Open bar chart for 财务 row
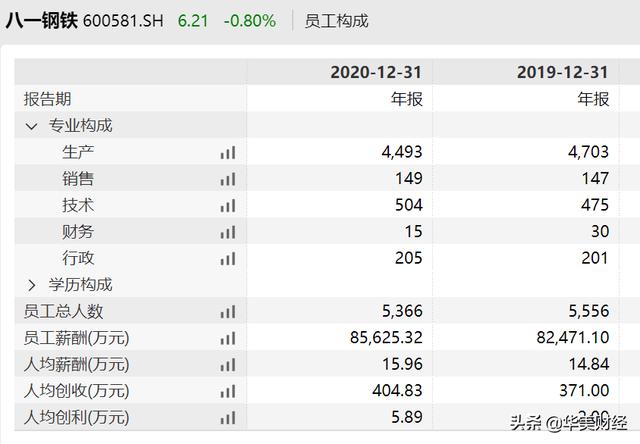This screenshot has width=640, height=444. click(x=228, y=232)
